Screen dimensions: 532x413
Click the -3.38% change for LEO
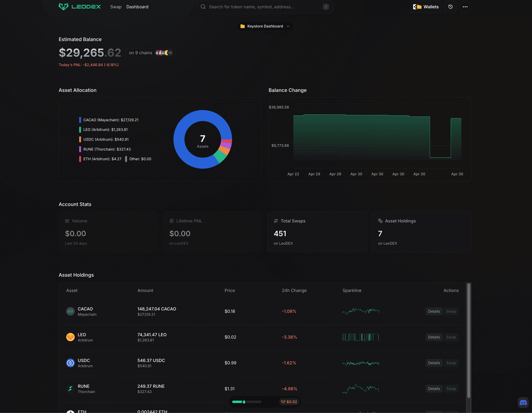[289, 337]
